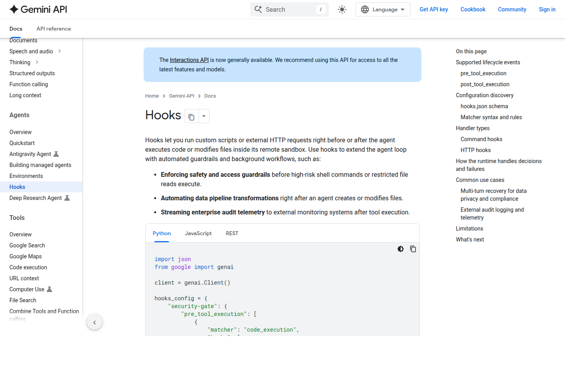Click the globe icon in Language button
The image size is (565, 392).
365,9
